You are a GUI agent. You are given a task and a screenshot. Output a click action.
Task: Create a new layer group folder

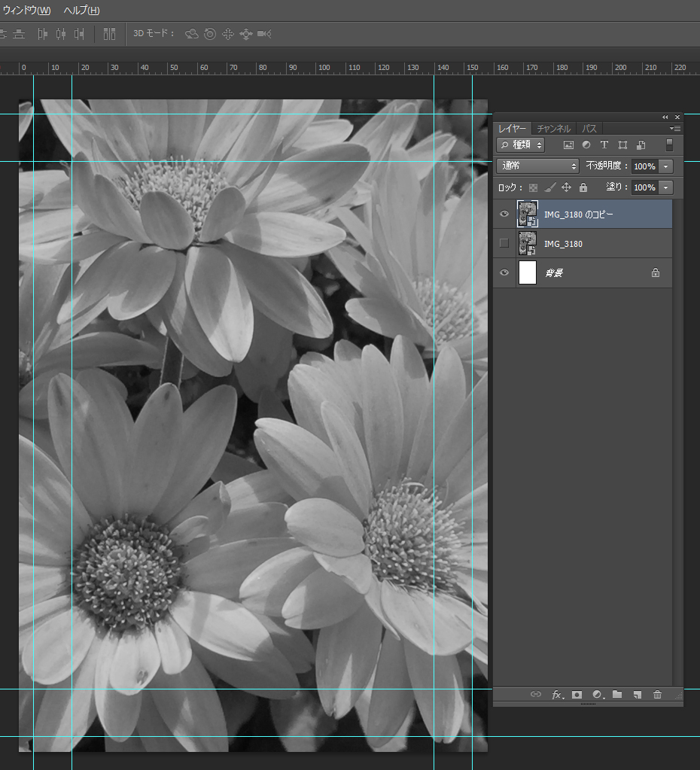pyautogui.click(x=617, y=695)
